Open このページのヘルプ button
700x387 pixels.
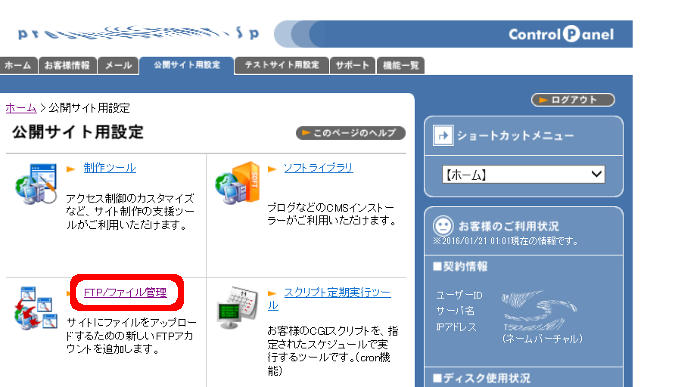[350, 133]
